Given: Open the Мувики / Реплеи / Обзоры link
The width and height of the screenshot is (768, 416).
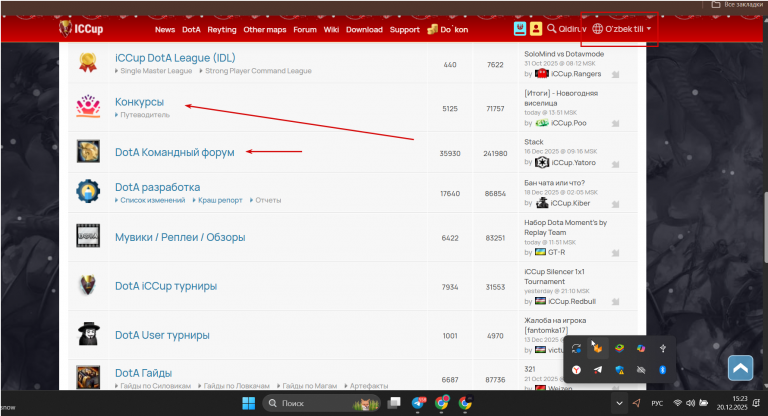Looking at the screenshot, I should (x=180, y=237).
